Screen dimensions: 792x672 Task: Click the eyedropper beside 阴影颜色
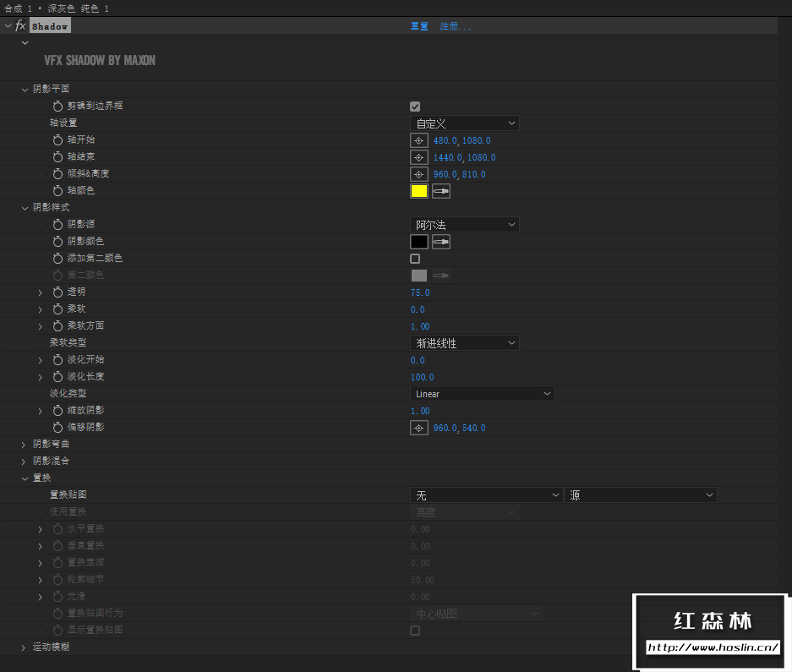(440, 242)
